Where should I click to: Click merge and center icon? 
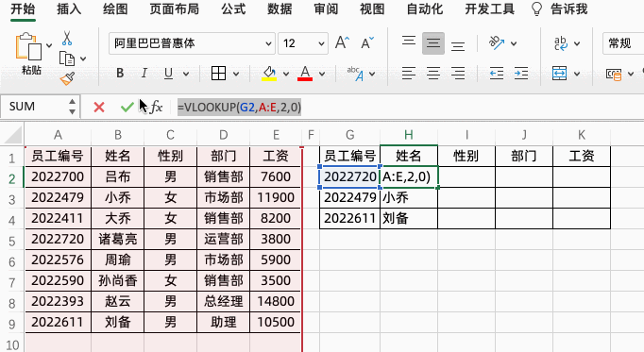(x=560, y=74)
